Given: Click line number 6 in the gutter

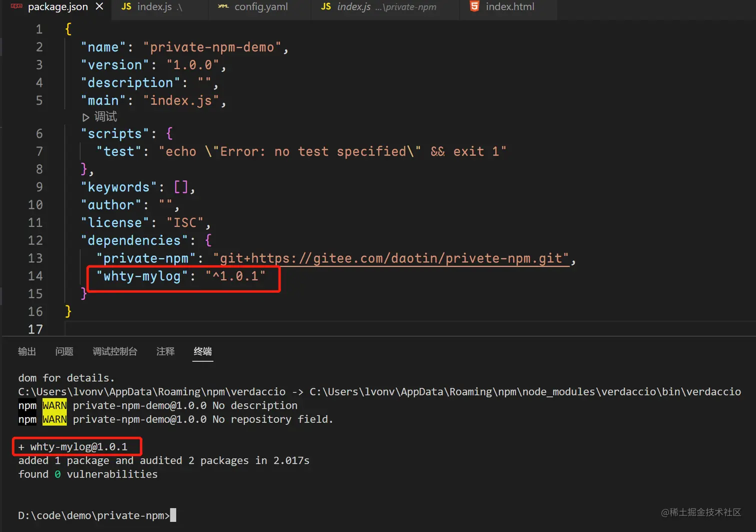Looking at the screenshot, I should click(x=39, y=134).
